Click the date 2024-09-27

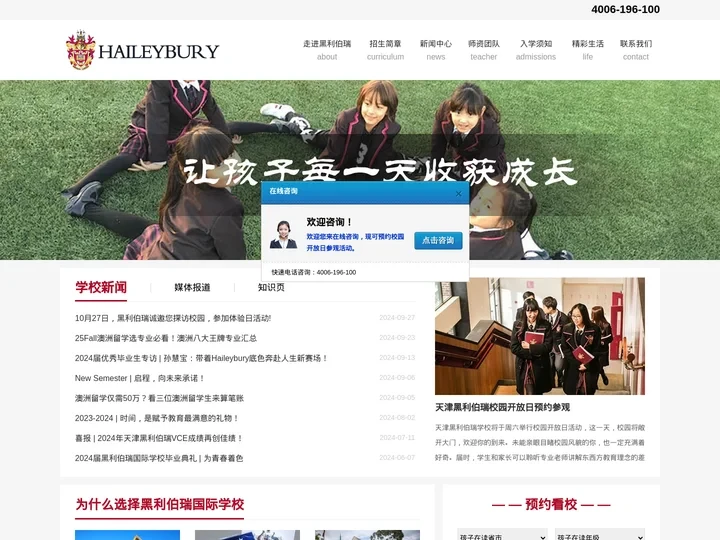point(397,318)
